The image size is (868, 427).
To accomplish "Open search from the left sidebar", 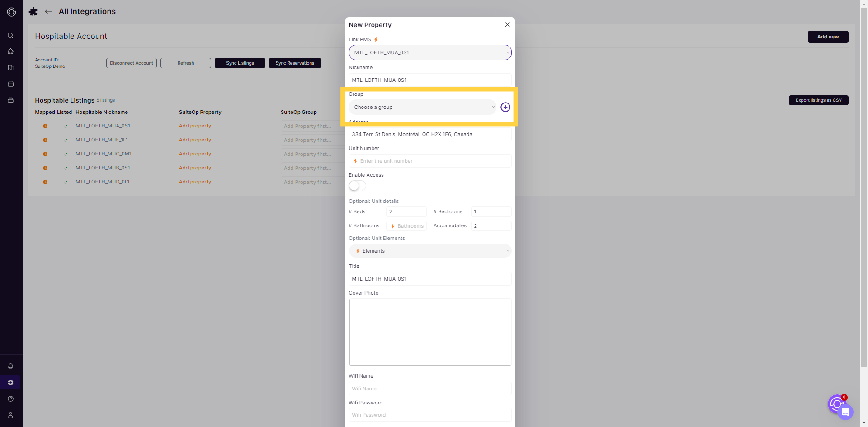I will [x=11, y=35].
